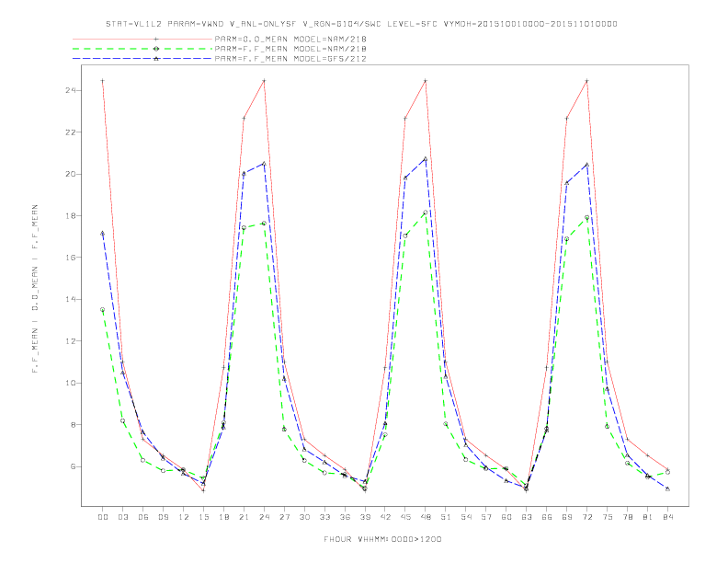The height and width of the screenshot is (563, 728).
Task: Click y-axis tick label 6
Action: pos(73,466)
